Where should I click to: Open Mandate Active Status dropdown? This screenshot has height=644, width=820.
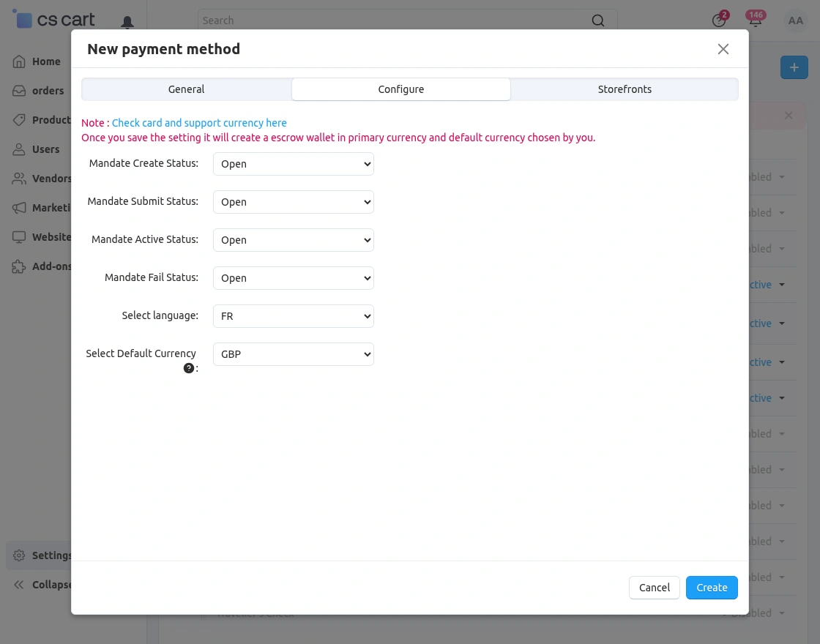[x=294, y=241]
